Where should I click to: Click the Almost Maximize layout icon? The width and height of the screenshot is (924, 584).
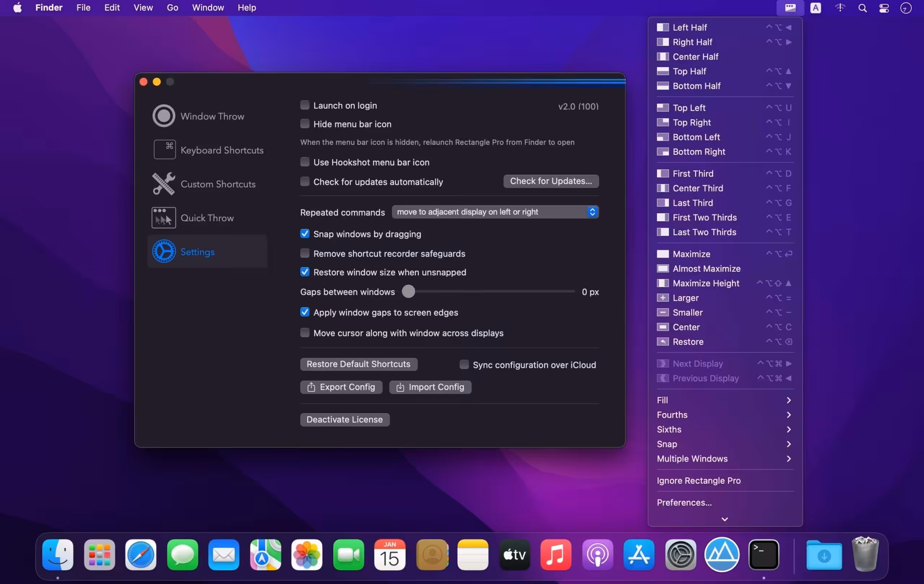coord(663,269)
